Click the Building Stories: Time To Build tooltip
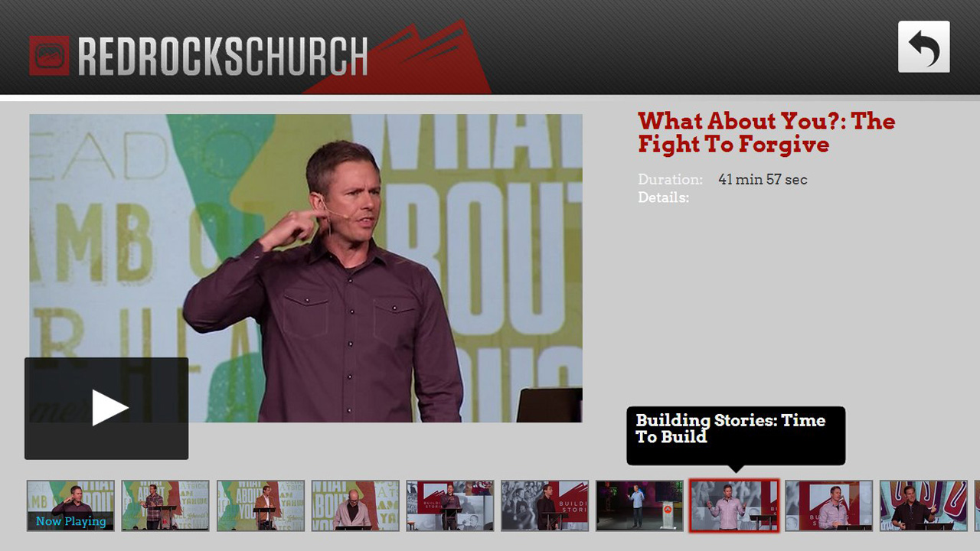980x551 pixels. (x=736, y=435)
